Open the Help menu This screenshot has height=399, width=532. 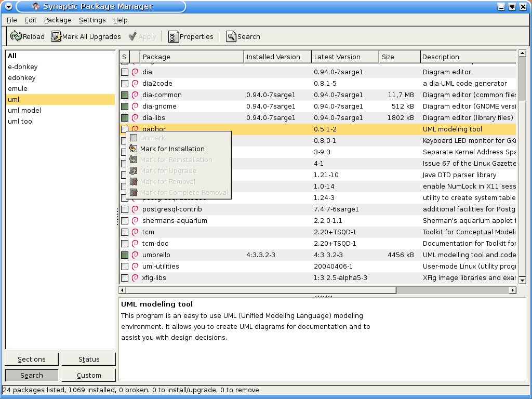point(120,20)
